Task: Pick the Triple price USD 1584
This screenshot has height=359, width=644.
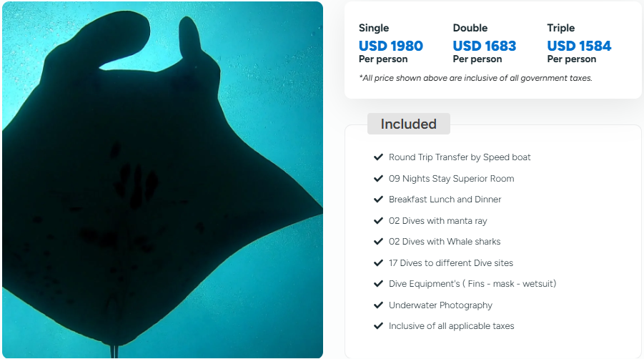Action: click(579, 46)
